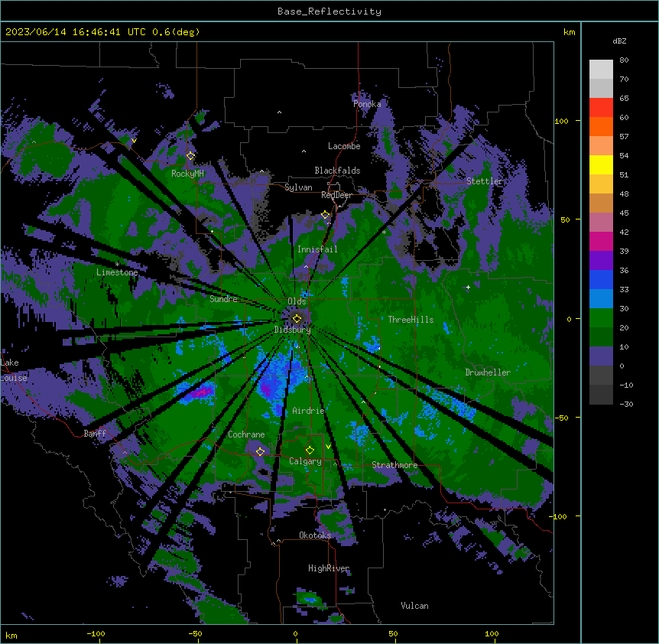The image size is (659, 644).
Task: Click the Sundre city label
Action: click(223, 299)
